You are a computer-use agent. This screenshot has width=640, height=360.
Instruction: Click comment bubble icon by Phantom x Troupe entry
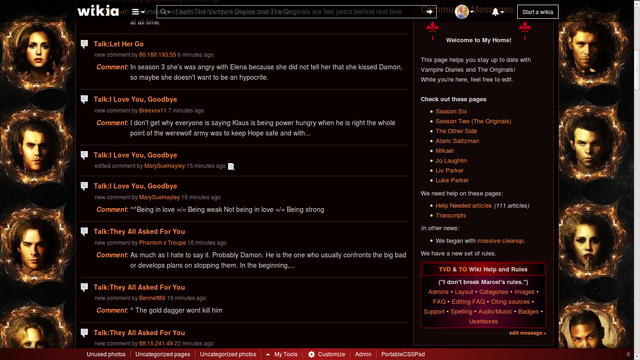84,231
